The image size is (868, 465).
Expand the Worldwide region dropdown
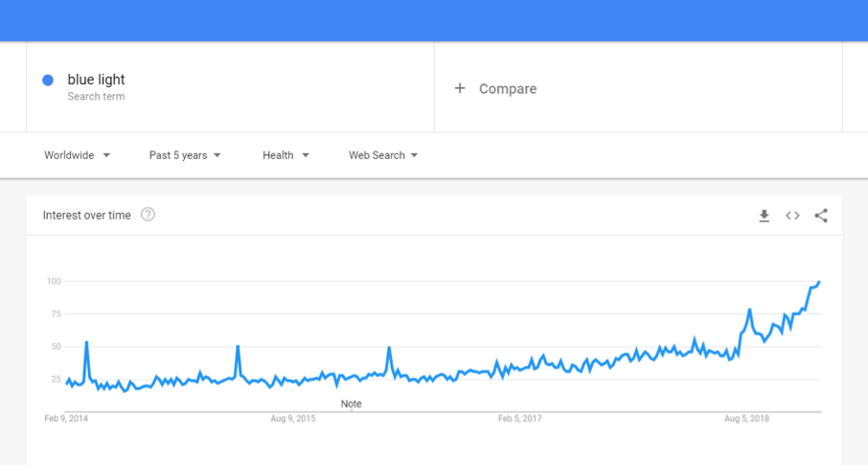[77, 155]
